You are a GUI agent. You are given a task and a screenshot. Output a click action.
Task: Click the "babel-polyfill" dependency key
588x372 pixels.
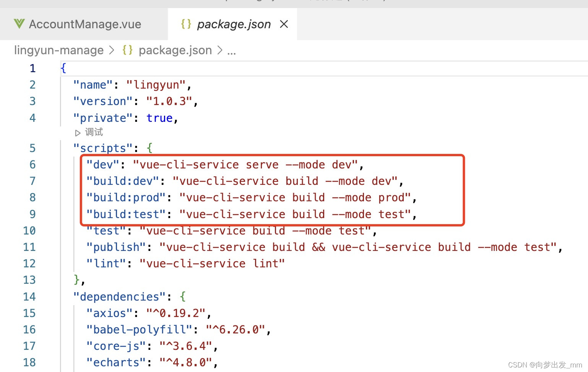tap(140, 330)
